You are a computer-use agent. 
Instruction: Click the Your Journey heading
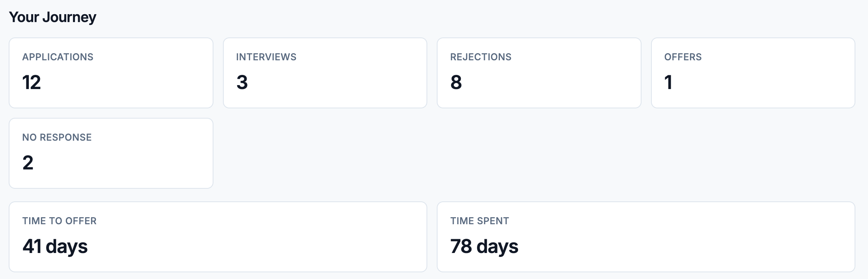coord(52,17)
